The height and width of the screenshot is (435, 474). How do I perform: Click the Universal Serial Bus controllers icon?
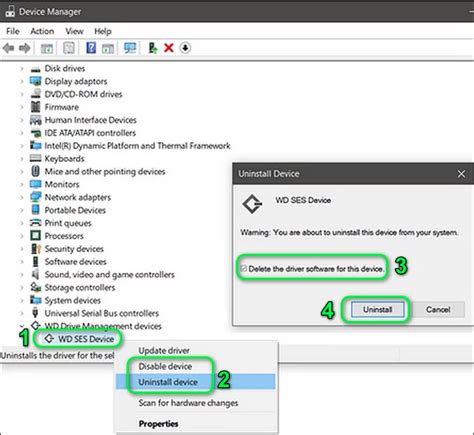(35, 313)
